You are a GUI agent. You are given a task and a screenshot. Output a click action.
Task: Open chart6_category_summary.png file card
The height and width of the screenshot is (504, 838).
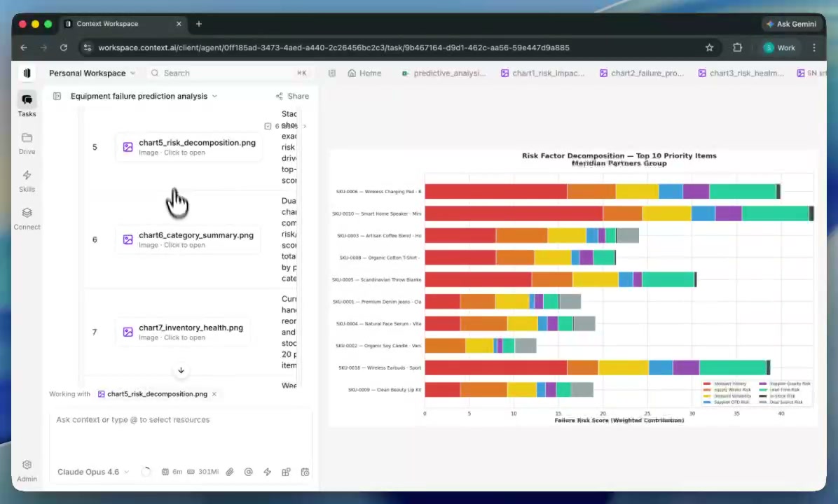[x=188, y=239]
